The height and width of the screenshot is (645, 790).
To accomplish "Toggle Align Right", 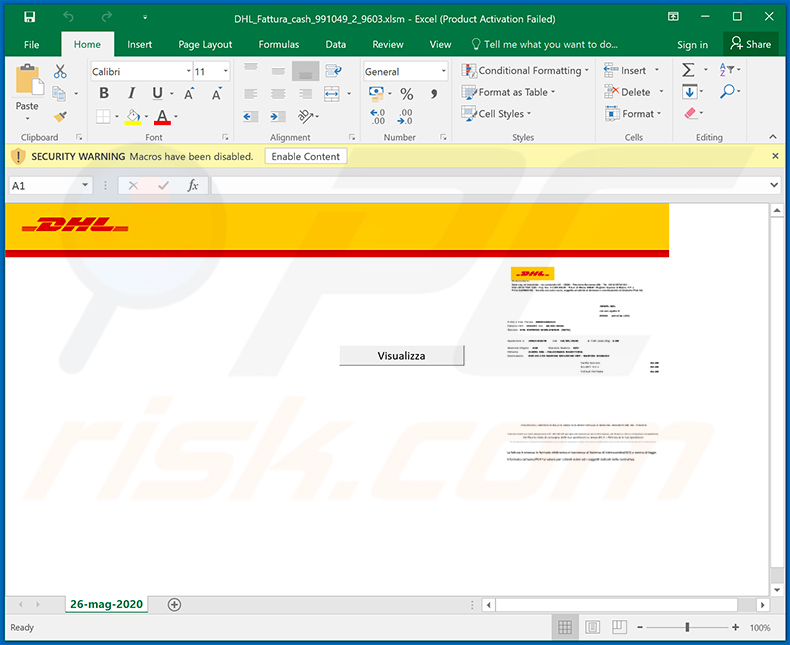I will [305, 94].
